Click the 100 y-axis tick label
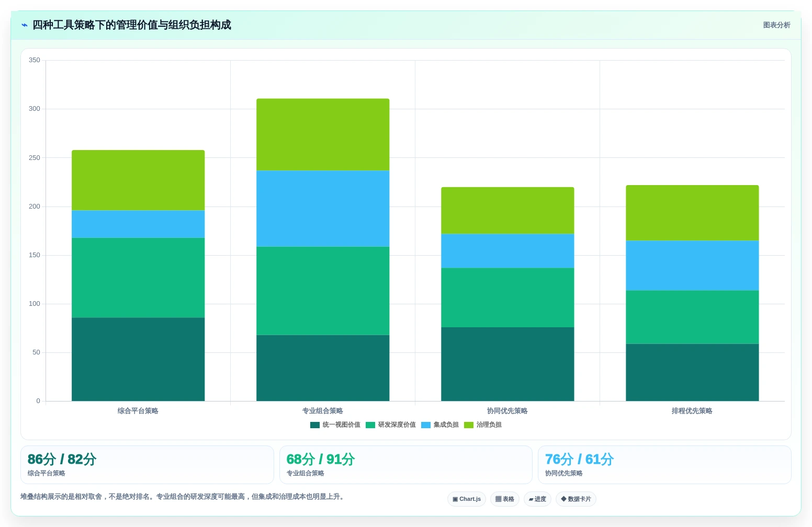Screen dimensions: 812x527 click(35, 304)
